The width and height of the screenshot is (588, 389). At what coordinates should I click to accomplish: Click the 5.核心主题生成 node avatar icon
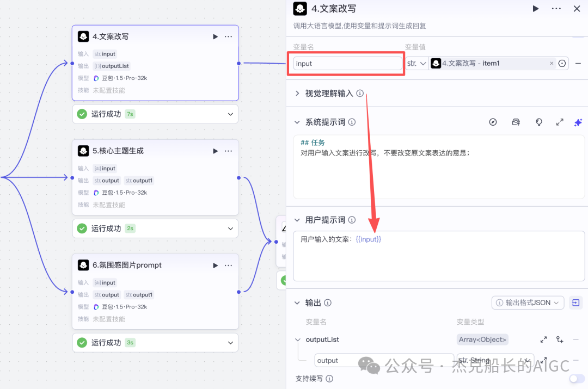[83, 151]
